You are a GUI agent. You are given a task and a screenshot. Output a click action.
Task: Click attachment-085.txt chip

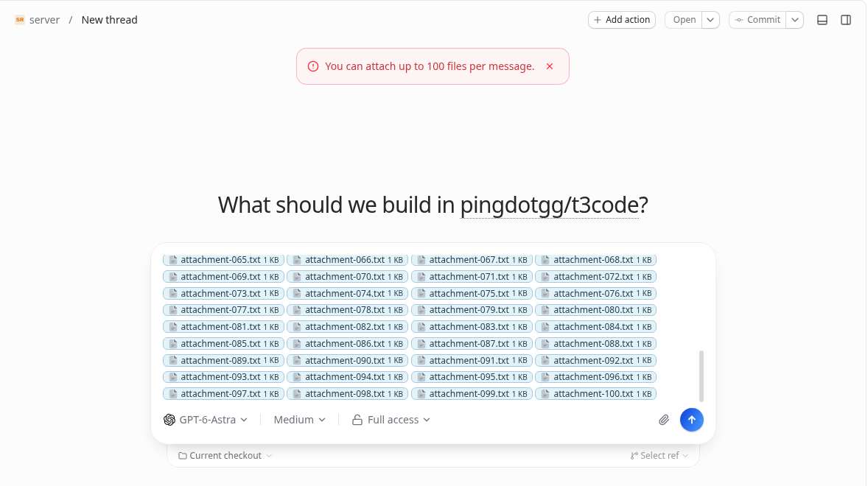point(224,344)
